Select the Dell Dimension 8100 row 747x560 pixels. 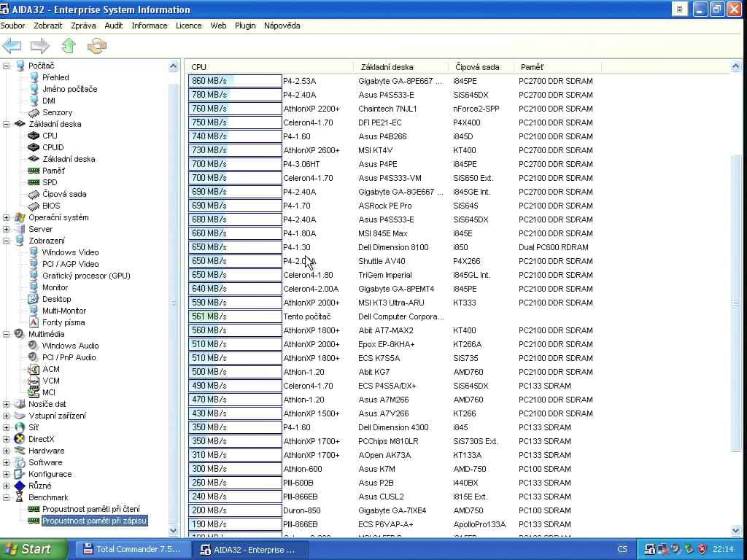393,247
